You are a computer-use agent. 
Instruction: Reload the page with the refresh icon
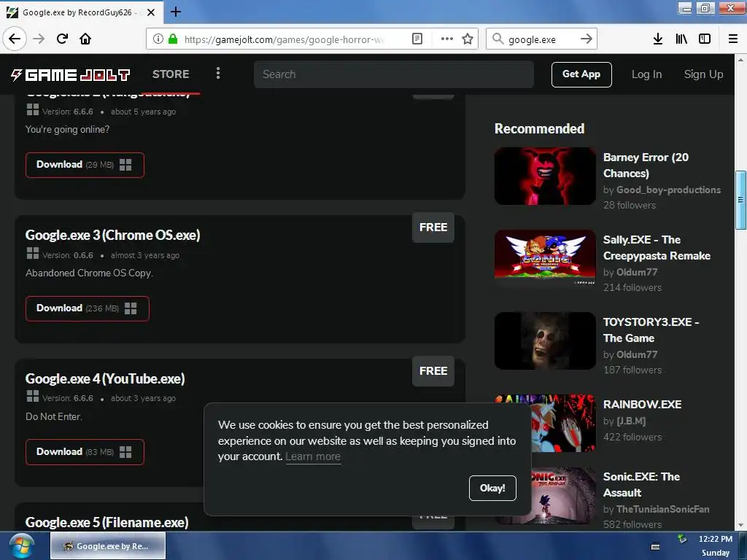click(62, 39)
